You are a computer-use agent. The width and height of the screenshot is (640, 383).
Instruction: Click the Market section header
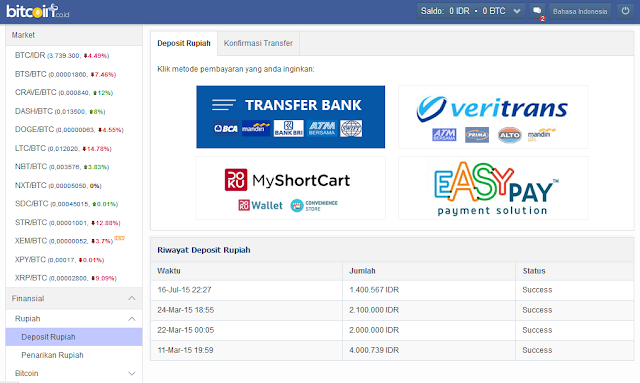coord(74,35)
